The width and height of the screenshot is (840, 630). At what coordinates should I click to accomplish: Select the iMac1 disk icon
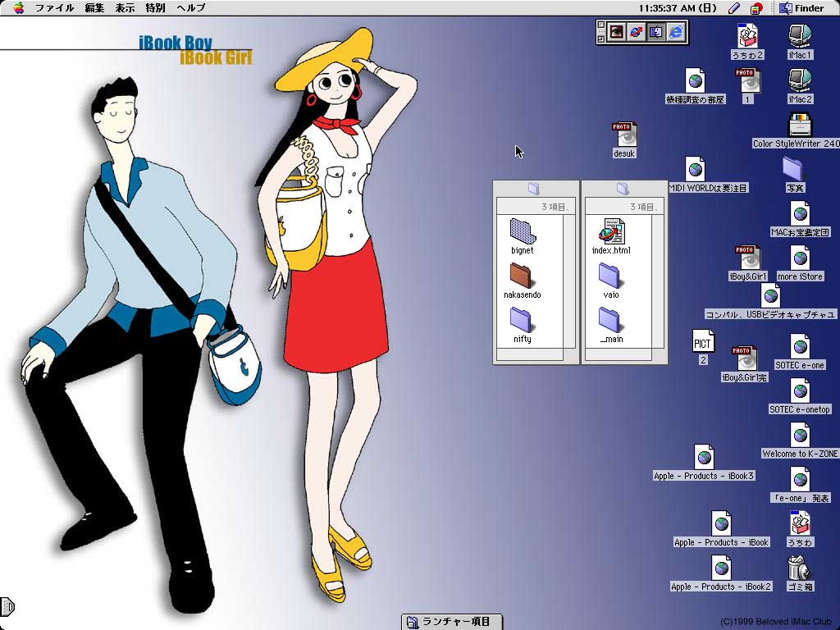[800, 37]
